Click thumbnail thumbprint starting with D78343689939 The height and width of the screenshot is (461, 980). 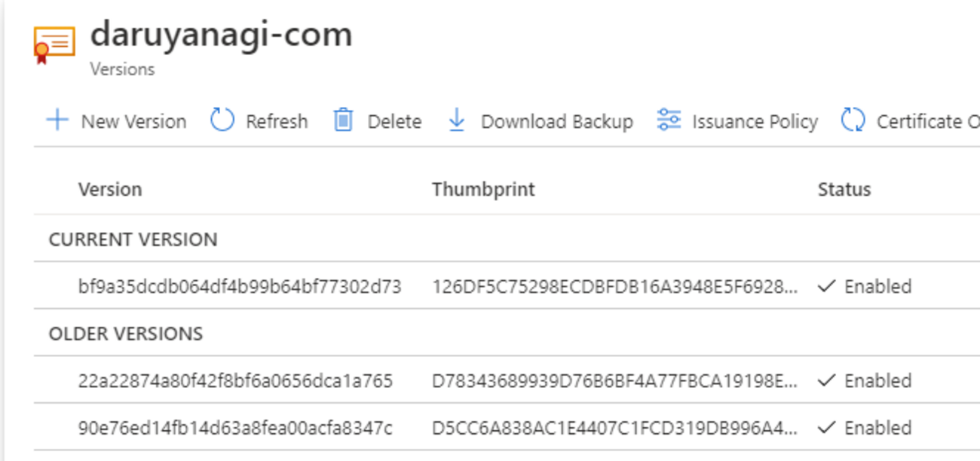[x=614, y=380]
